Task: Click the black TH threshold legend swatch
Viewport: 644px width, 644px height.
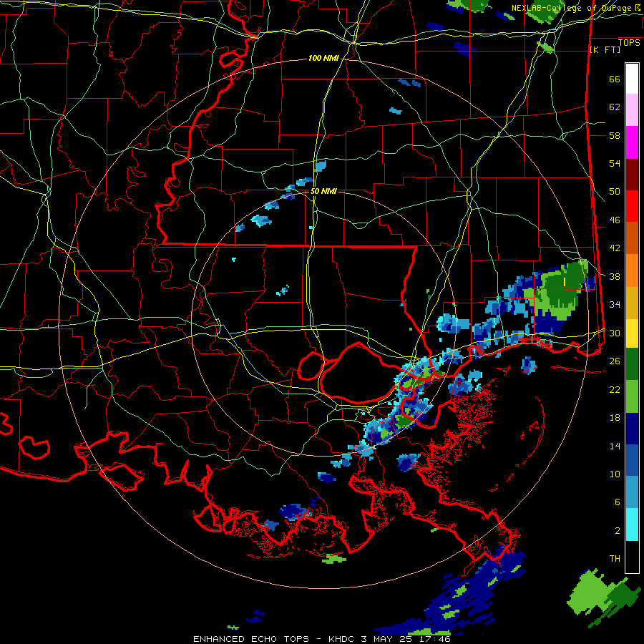Action: pyautogui.click(x=632, y=557)
